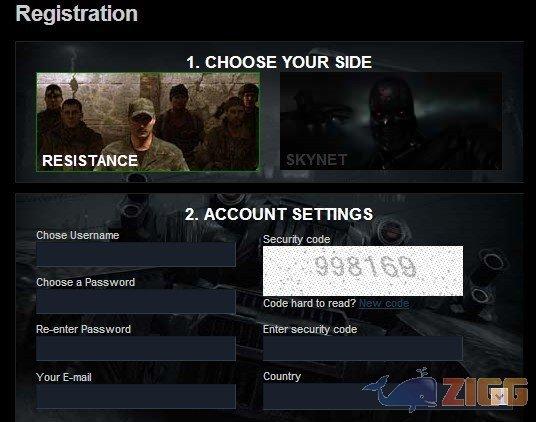
Task: Click the RESISTANCE label text
Action: (x=90, y=161)
